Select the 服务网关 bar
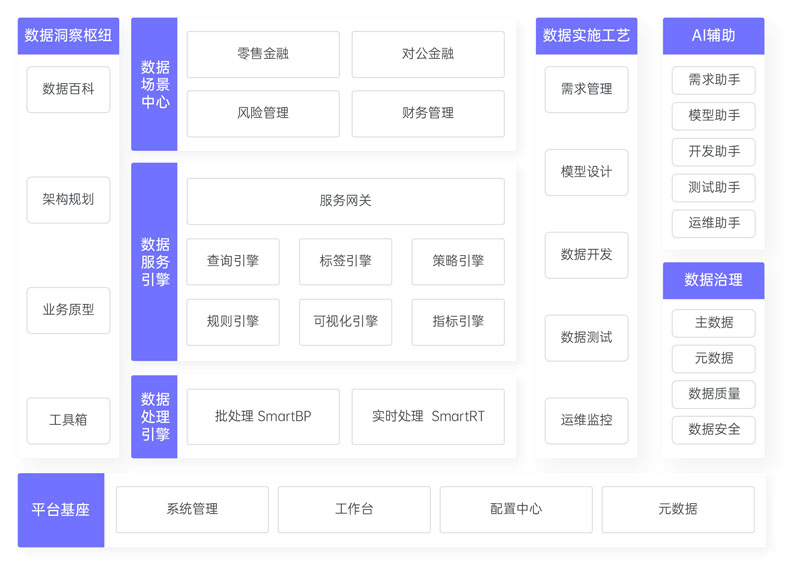This screenshot has height=566, width=800. pos(345,201)
